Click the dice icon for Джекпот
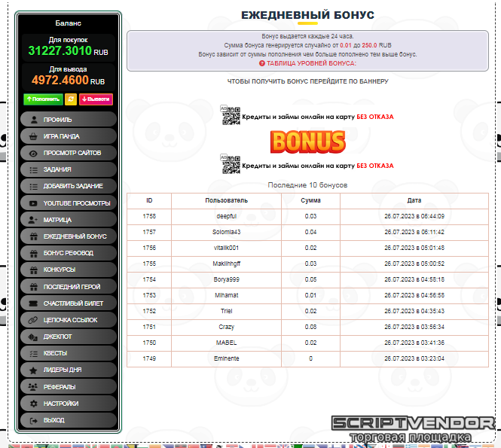The height and width of the screenshot is (448, 501). point(33,337)
